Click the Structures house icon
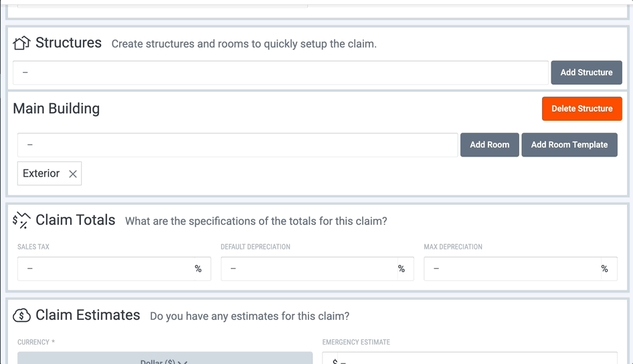 point(21,43)
